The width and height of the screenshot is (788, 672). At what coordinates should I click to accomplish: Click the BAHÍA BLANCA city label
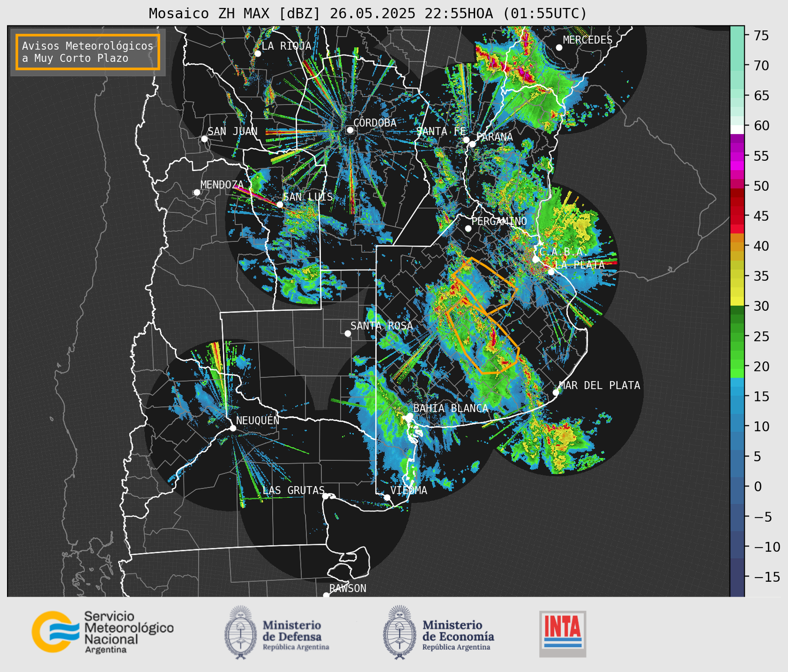(451, 408)
